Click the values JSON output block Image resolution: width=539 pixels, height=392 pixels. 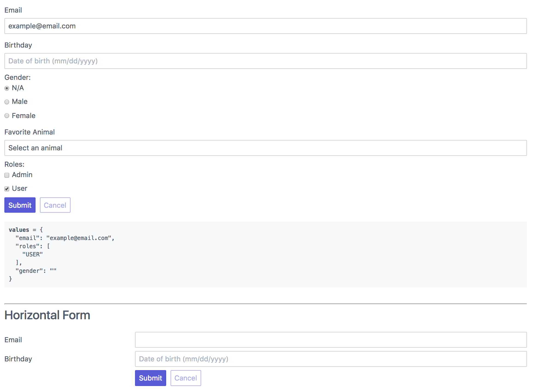point(265,254)
